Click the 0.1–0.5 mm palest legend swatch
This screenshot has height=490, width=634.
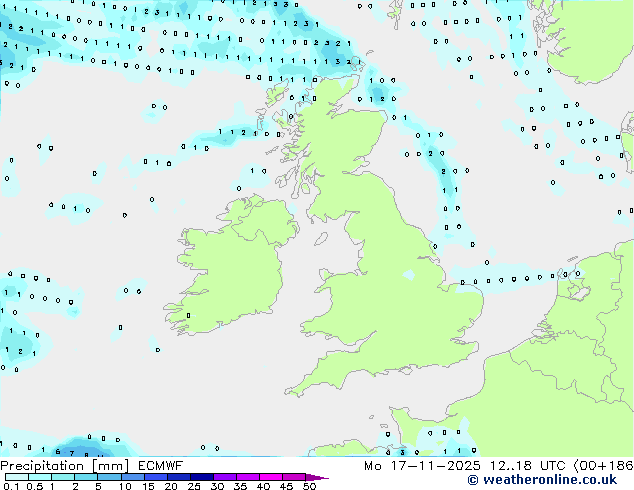click(x=17, y=477)
